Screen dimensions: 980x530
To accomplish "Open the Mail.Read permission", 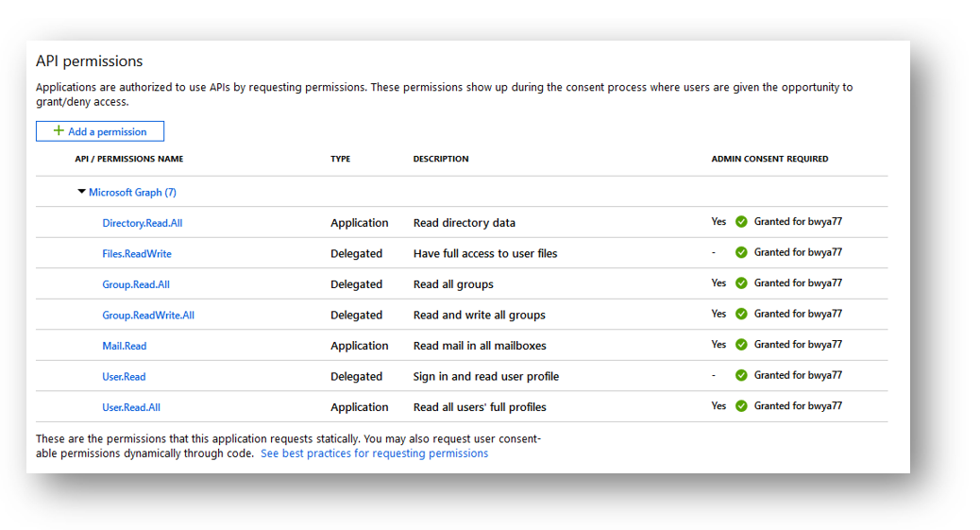I will (125, 346).
